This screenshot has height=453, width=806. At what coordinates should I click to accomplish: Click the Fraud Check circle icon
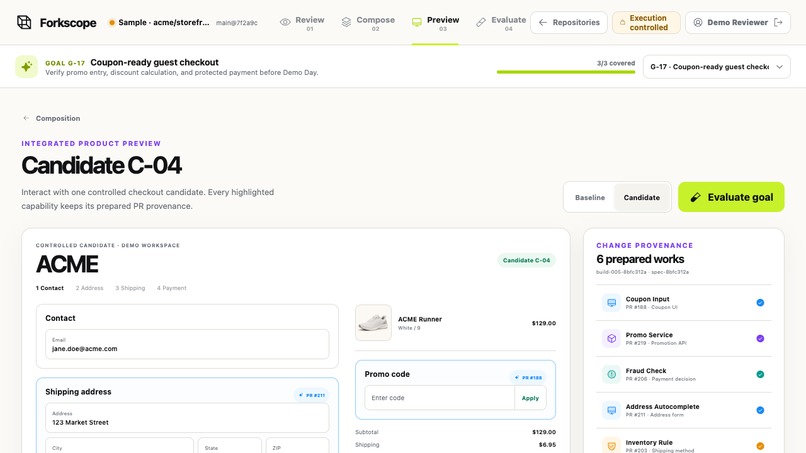coord(611,374)
